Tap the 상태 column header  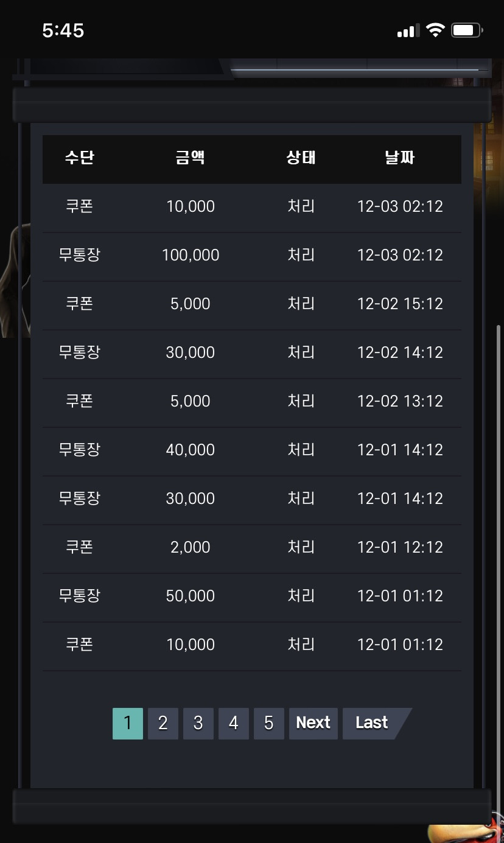point(301,158)
